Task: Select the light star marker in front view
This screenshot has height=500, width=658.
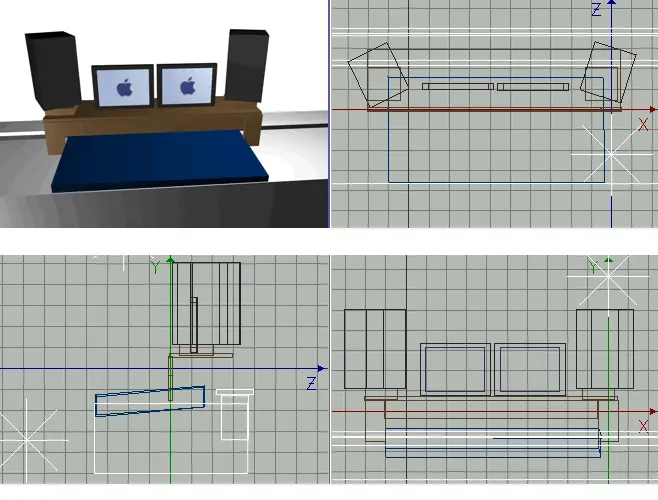Action: [x=608, y=277]
